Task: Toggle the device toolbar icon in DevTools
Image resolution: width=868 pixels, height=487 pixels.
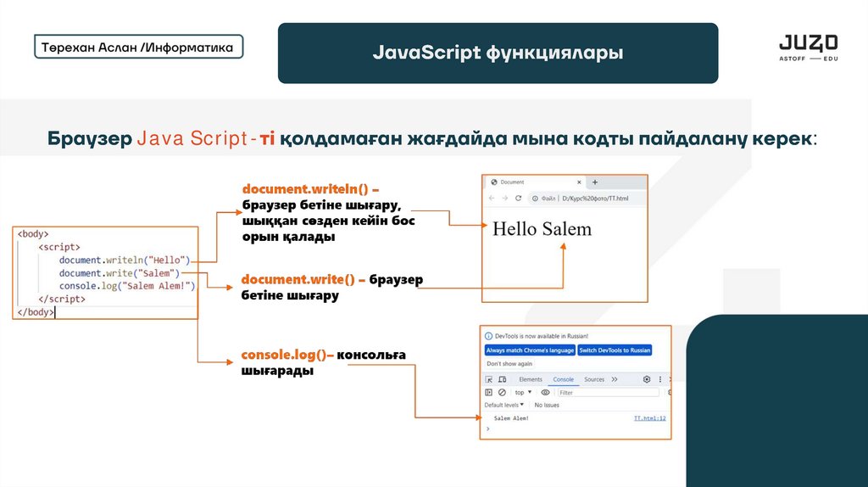Action: tap(502, 379)
